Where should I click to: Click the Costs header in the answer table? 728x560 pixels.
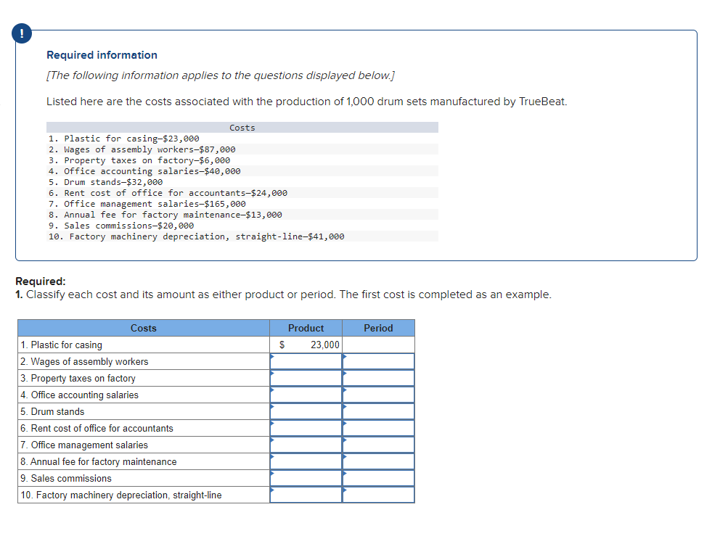tap(143, 328)
